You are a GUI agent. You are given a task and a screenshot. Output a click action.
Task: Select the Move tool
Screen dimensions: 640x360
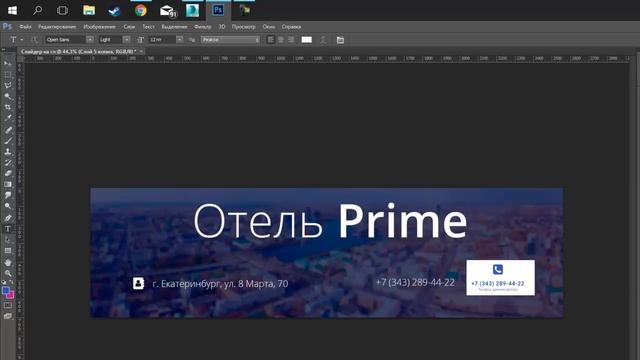pyautogui.click(x=8, y=64)
